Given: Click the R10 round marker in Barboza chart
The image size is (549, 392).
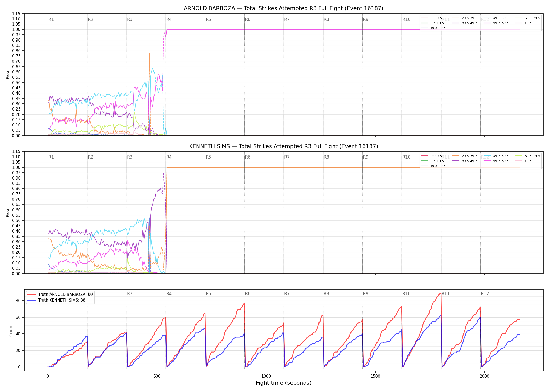Looking at the screenshot, I should [x=406, y=19].
